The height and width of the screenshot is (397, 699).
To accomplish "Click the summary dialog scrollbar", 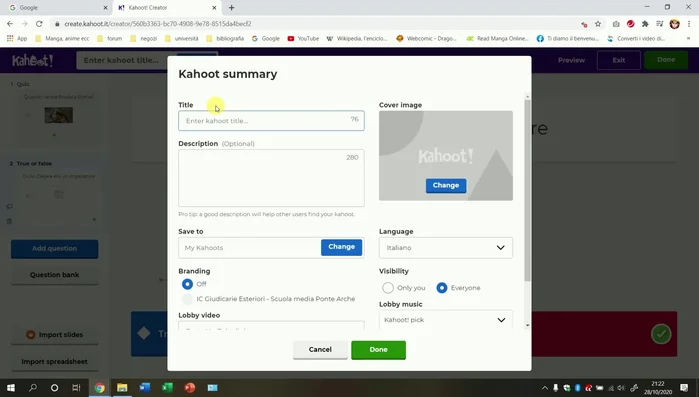I will [527, 191].
